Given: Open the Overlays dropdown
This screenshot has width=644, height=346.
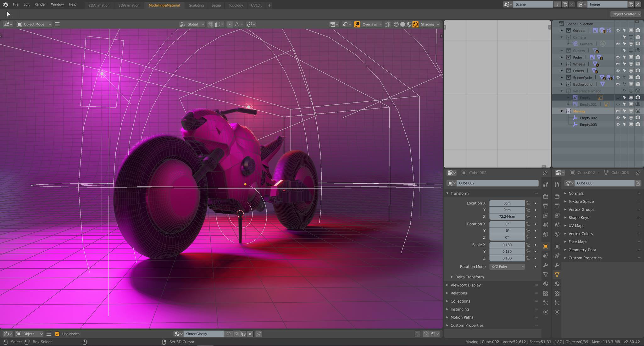Looking at the screenshot, I should click(371, 24).
